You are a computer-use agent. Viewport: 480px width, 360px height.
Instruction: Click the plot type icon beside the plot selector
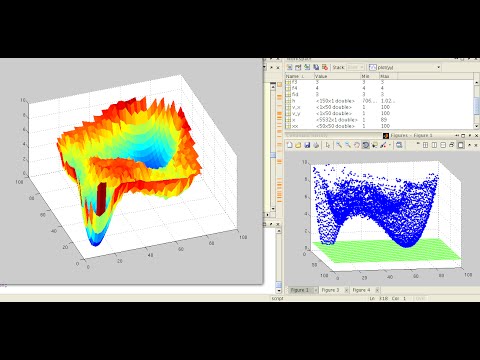coord(372,67)
